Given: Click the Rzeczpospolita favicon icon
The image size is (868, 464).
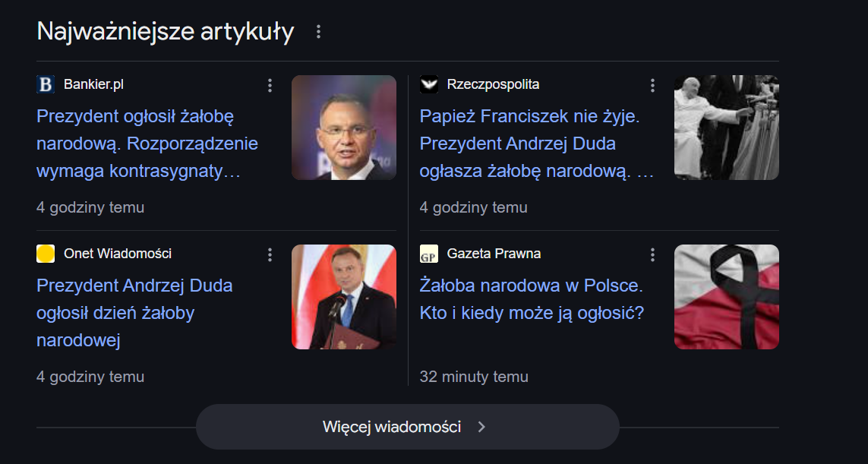Looking at the screenshot, I should (x=429, y=84).
